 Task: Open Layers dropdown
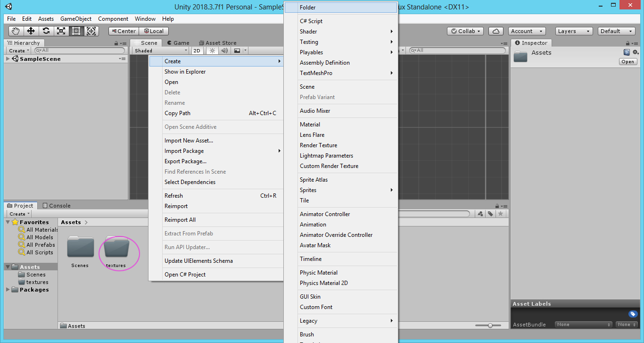pos(574,31)
